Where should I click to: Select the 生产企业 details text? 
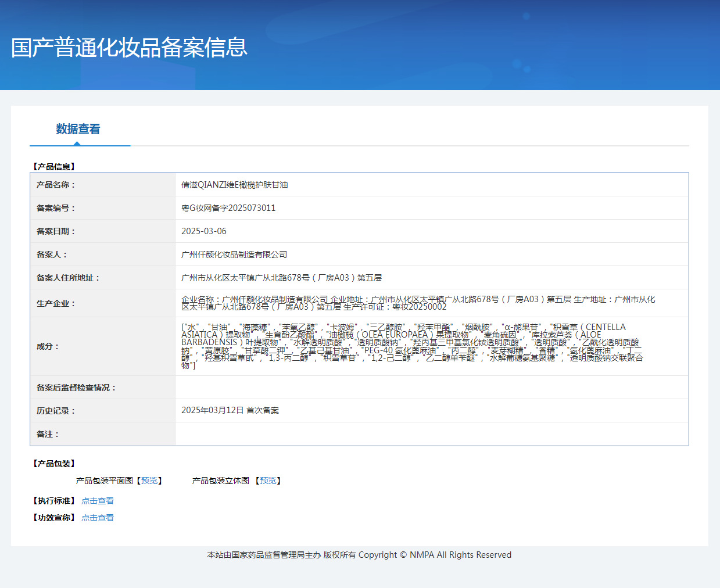[418, 303]
